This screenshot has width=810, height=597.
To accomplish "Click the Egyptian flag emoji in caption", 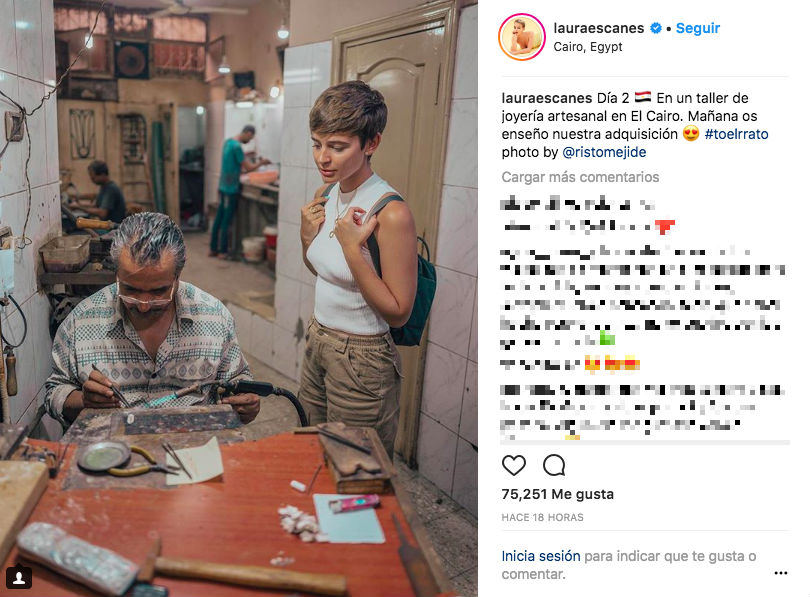I will click(x=643, y=97).
